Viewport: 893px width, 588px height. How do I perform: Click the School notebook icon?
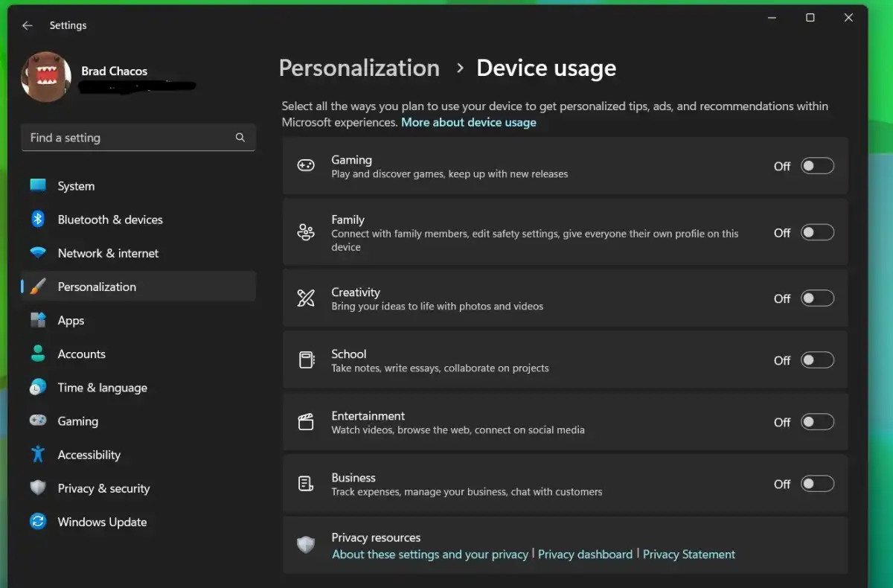306,359
